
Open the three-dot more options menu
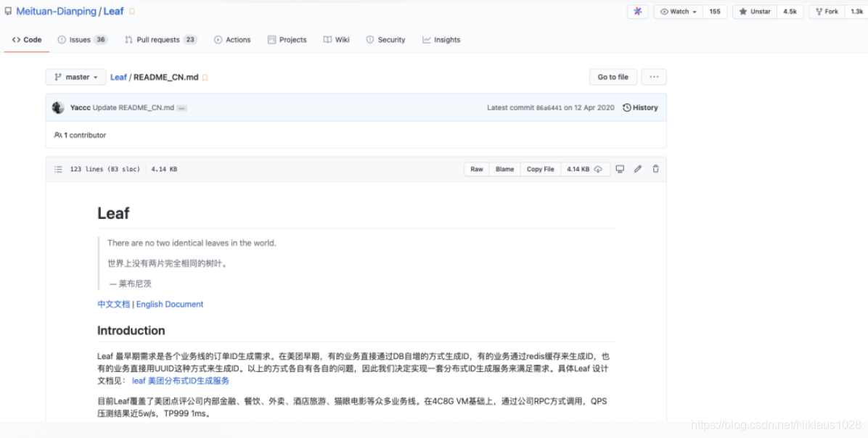click(654, 77)
